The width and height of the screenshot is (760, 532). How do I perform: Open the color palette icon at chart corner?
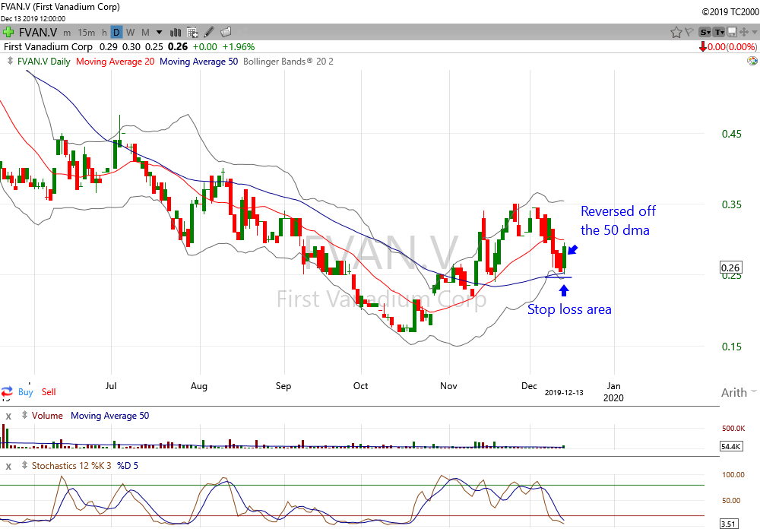coord(752,61)
